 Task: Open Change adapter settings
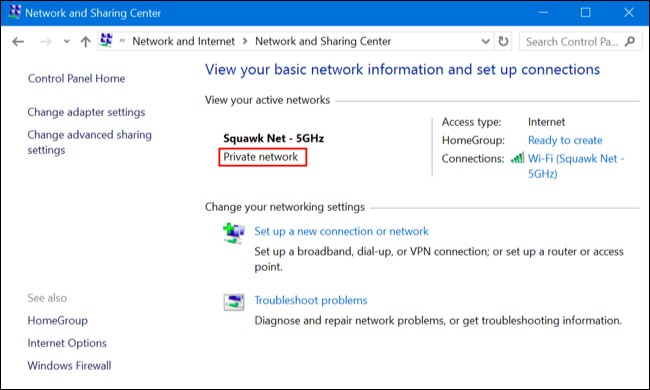[x=86, y=112]
